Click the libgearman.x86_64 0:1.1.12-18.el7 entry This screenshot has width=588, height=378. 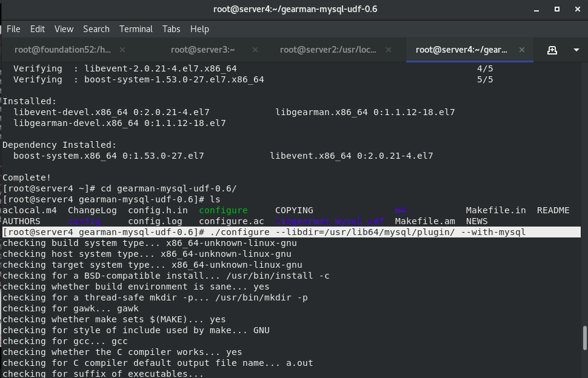[365, 113]
